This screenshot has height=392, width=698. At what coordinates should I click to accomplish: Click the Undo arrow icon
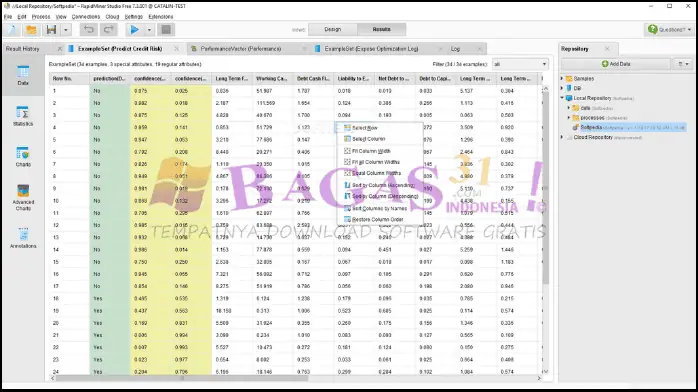tap(89, 30)
